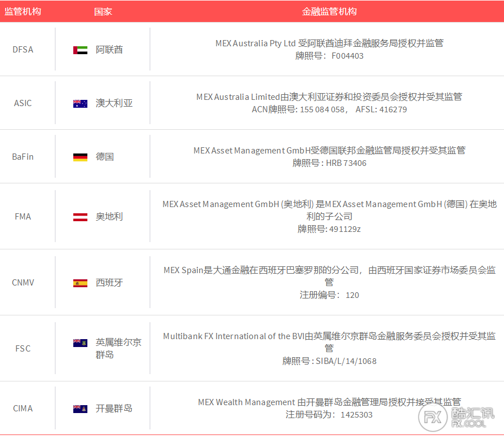Click the Multibank FX International description

[329, 342]
